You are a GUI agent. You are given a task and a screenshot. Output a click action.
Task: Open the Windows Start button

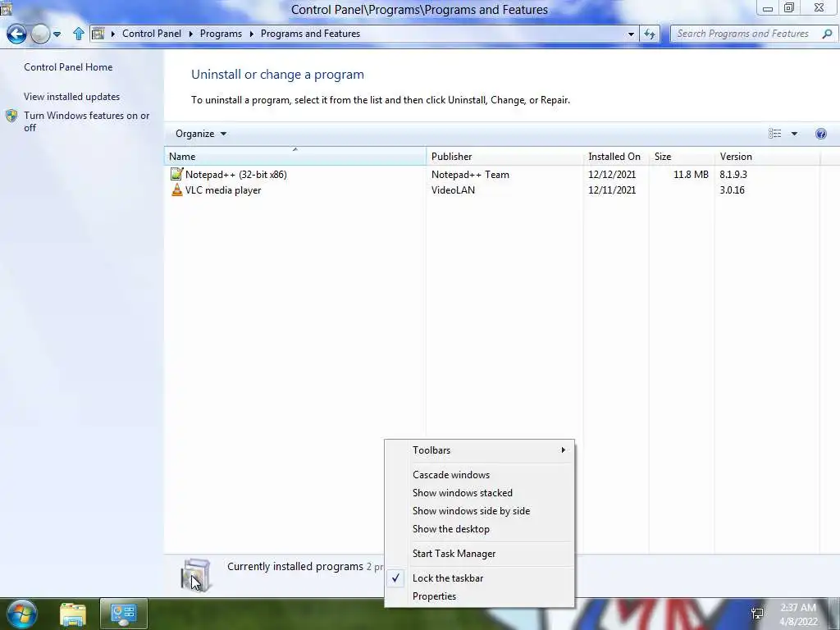click(21, 614)
